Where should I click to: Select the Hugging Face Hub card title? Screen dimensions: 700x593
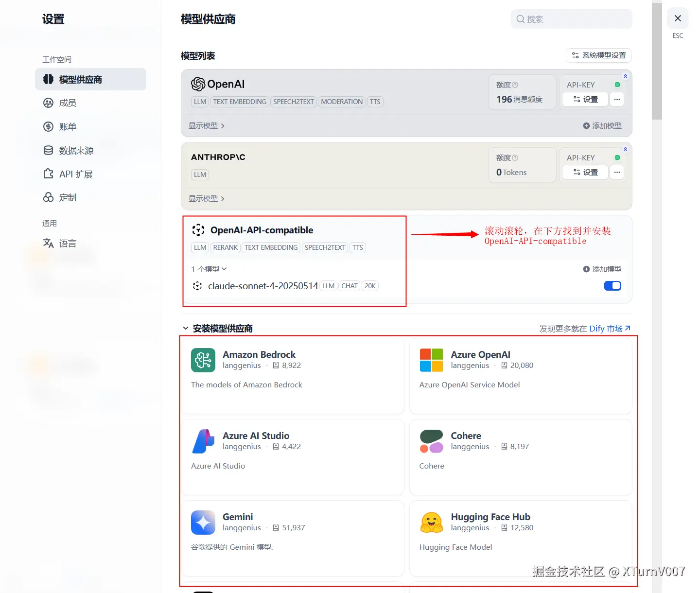pyautogui.click(x=490, y=517)
